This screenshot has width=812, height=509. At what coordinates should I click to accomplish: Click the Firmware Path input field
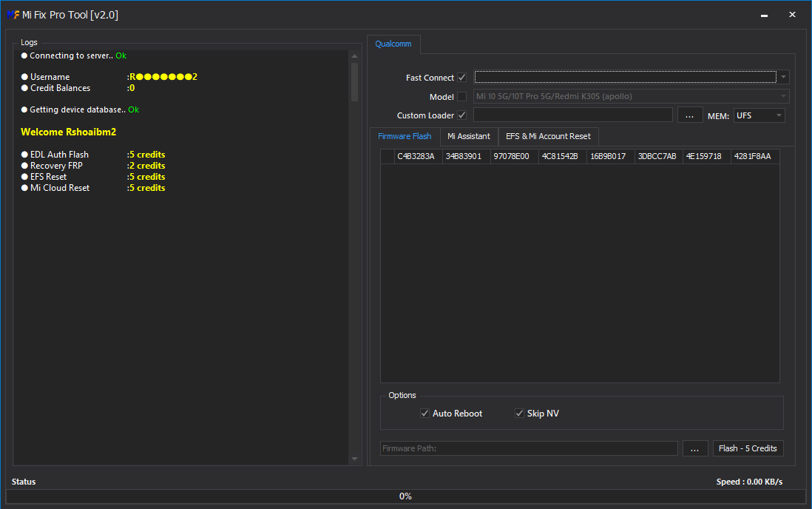(529, 448)
